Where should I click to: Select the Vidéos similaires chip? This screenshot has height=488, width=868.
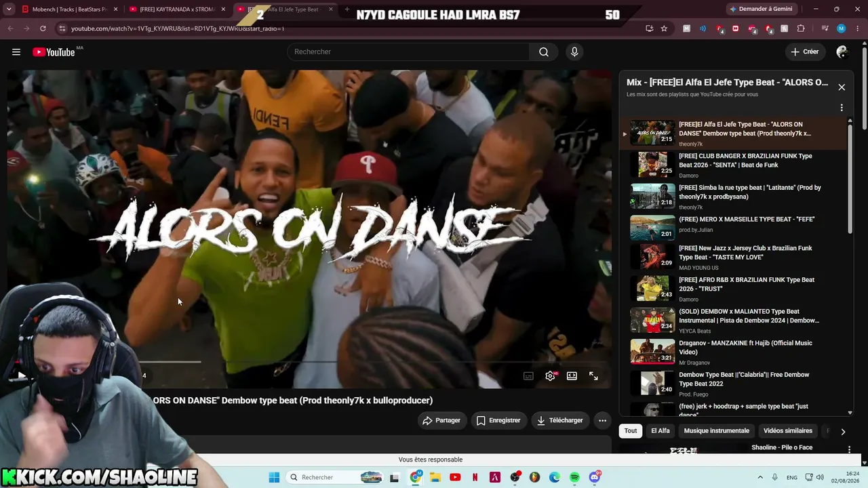pyautogui.click(x=788, y=431)
